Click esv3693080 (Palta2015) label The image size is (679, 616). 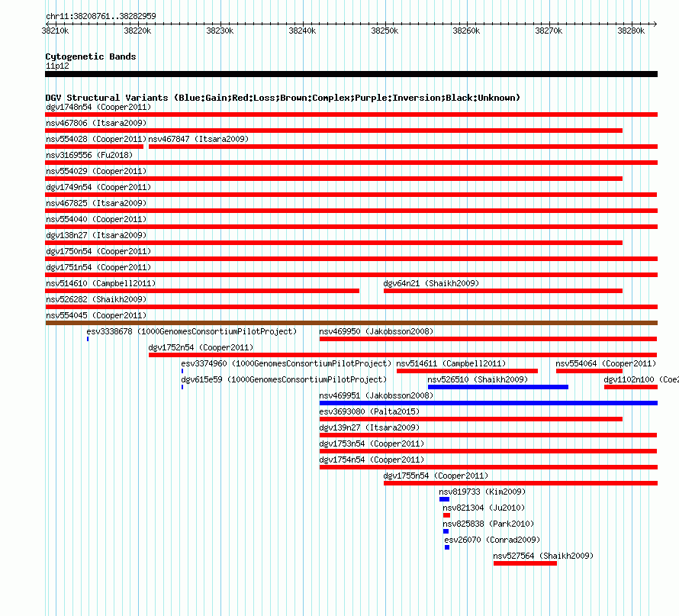point(369,411)
